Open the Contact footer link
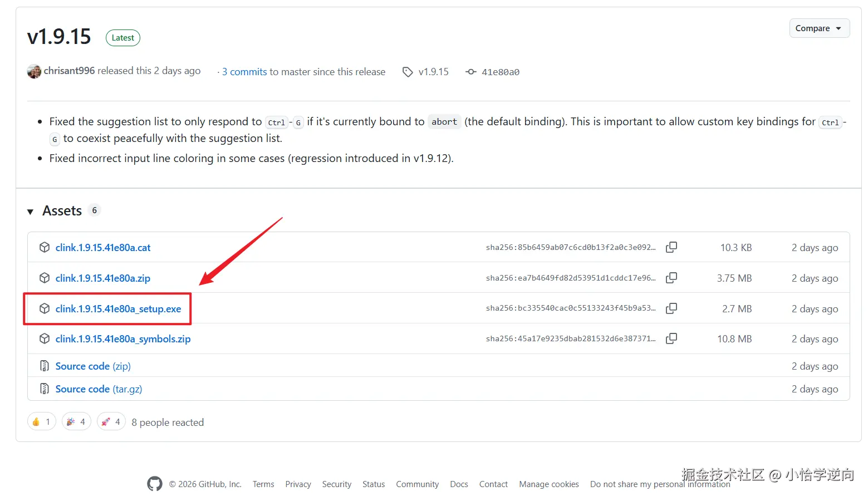 pyautogui.click(x=493, y=484)
